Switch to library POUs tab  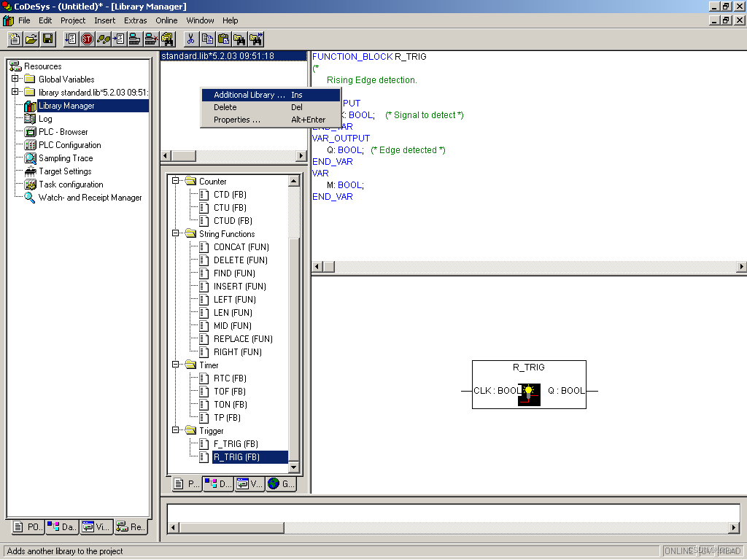coord(186,484)
